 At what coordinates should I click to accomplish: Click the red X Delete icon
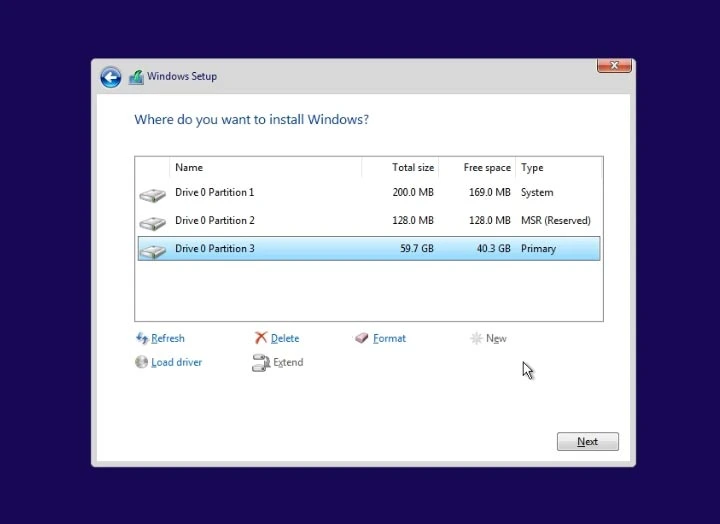[261, 338]
